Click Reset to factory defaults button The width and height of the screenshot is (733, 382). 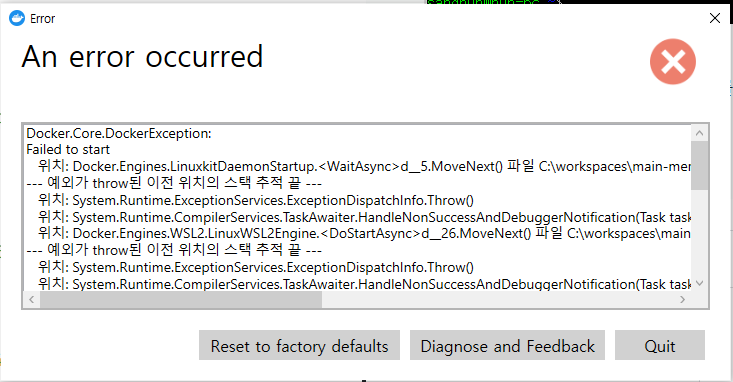(x=299, y=346)
